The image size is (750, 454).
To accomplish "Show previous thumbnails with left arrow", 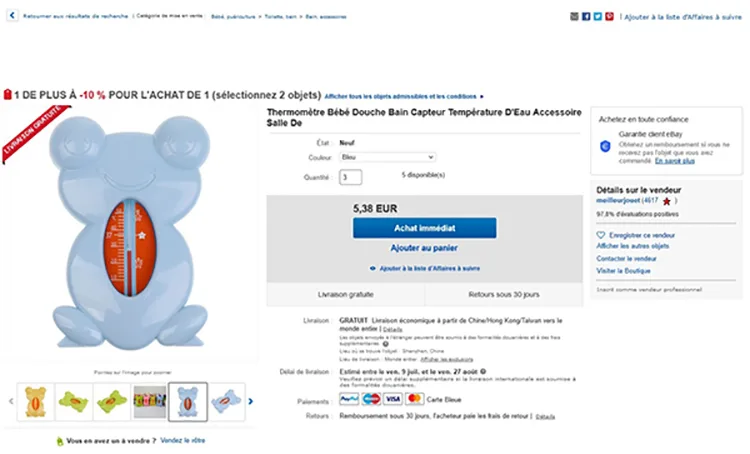I will click(x=11, y=401).
